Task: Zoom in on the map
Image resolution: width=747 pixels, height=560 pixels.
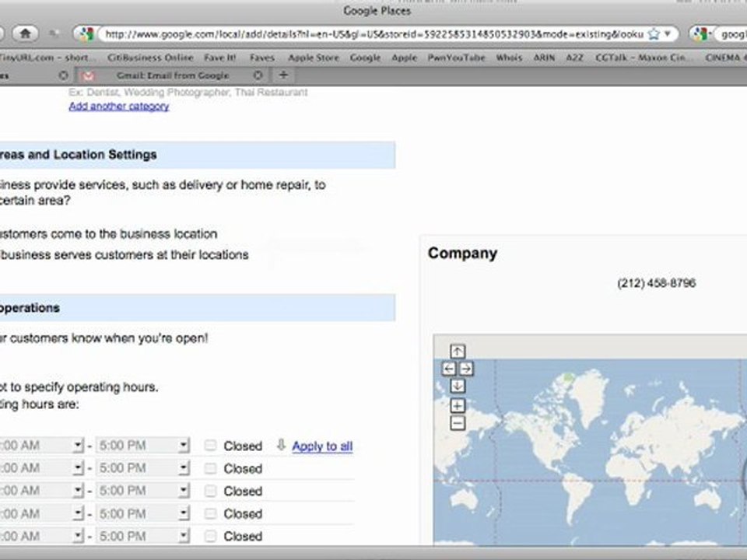Action: (458, 406)
